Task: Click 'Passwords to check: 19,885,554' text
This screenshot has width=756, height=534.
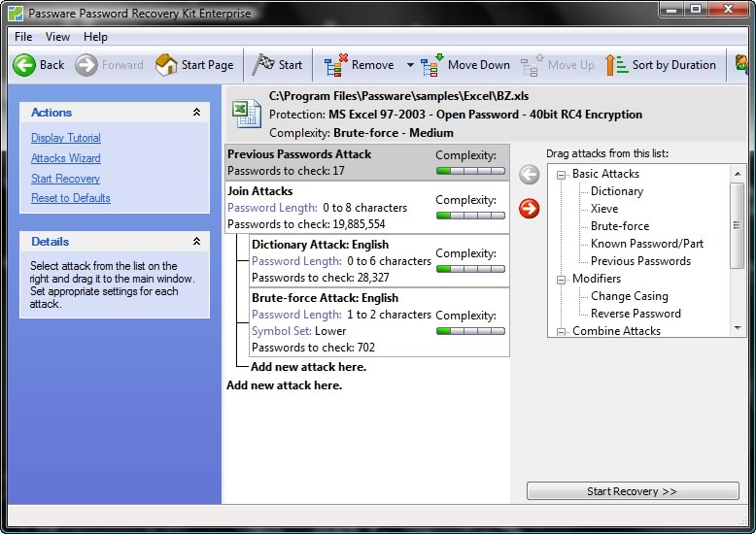Action: [306, 224]
